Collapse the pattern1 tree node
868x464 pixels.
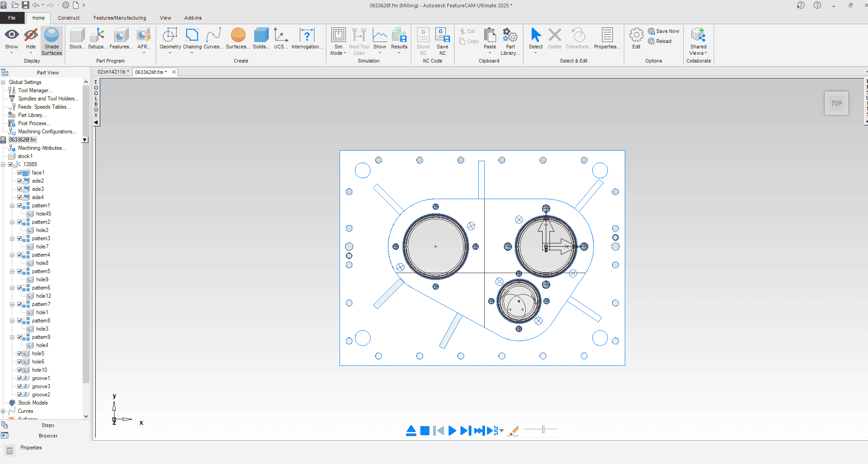point(12,206)
